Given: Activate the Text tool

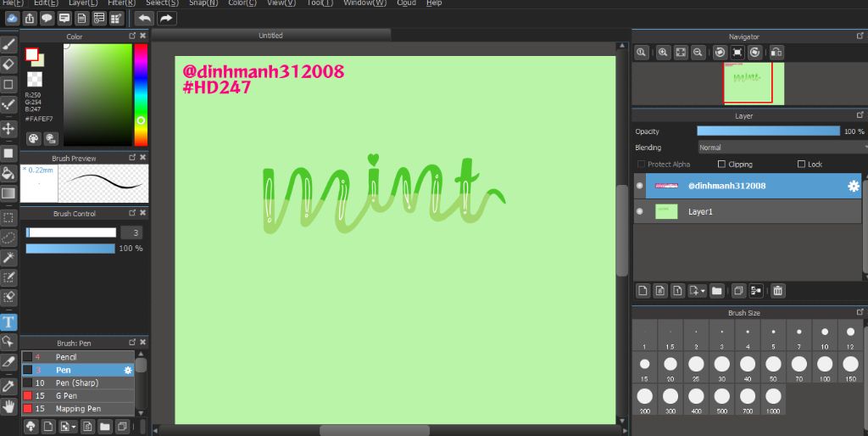Looking at the screenshot, I should (x=8, y=321).
